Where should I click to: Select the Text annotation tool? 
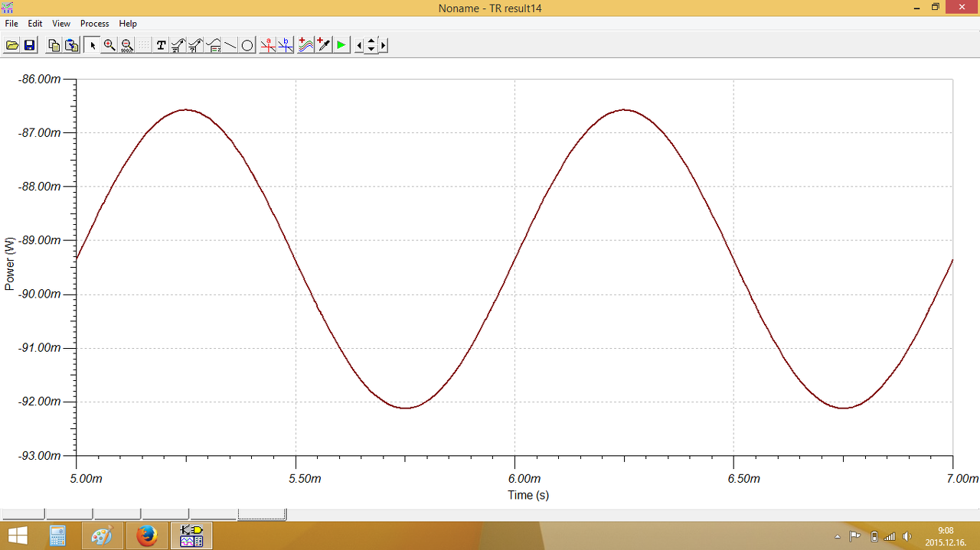(x=161, y=45)
